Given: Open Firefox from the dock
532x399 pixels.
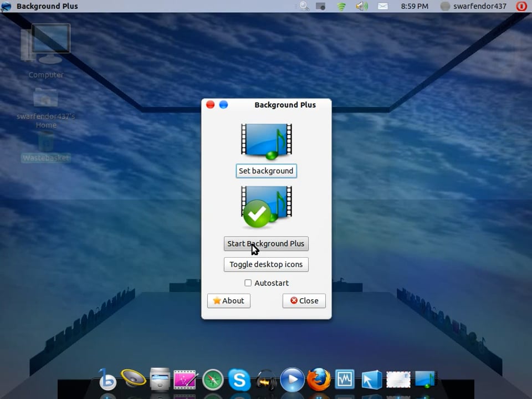Looking at the screenshot, I should [319, 380].
